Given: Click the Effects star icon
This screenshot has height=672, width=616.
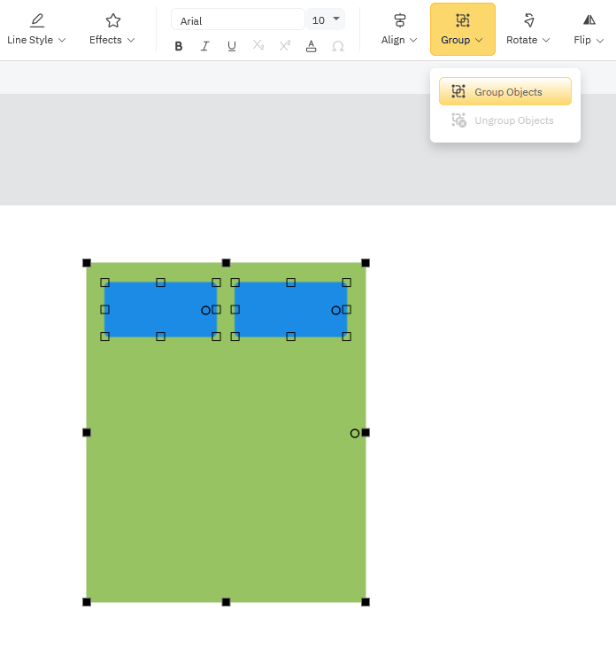Looking at the screenshot, I should pos(113,20).
